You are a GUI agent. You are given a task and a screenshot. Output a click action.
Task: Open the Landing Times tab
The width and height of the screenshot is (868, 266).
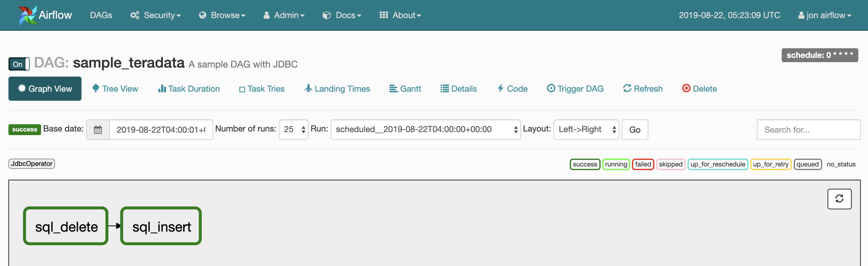click(337, 89)
